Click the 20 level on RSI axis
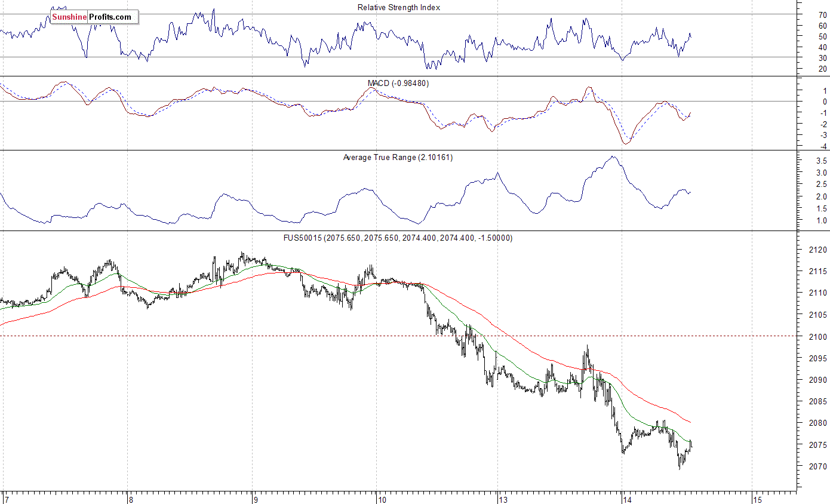Screen dimensions: 830x504 (x=822, y=69)
